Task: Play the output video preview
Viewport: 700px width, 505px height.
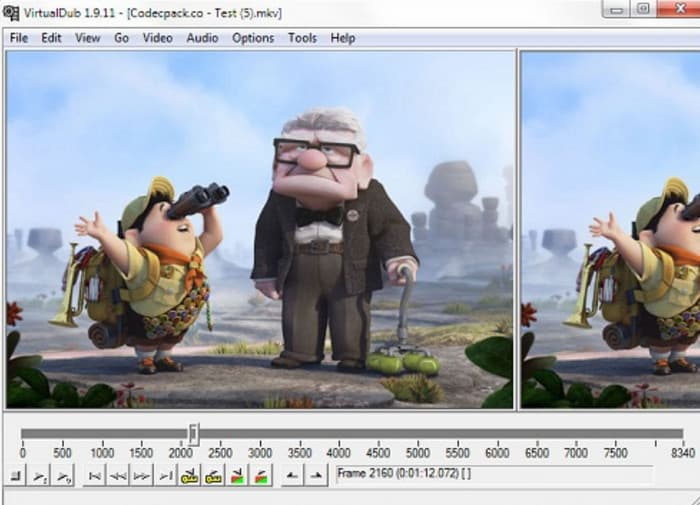Action: pos(63,476)
